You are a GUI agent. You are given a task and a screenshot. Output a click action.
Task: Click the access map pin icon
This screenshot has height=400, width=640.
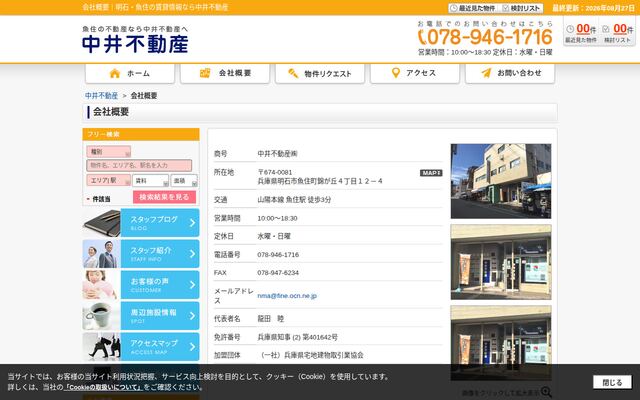pos(396,73)
